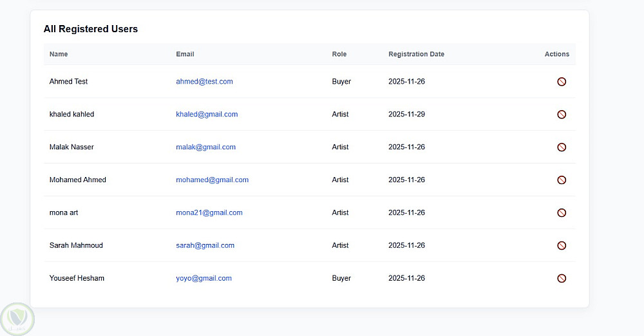
Task: Click ban icon for Youseef Hesham
Action: point(562,279)
